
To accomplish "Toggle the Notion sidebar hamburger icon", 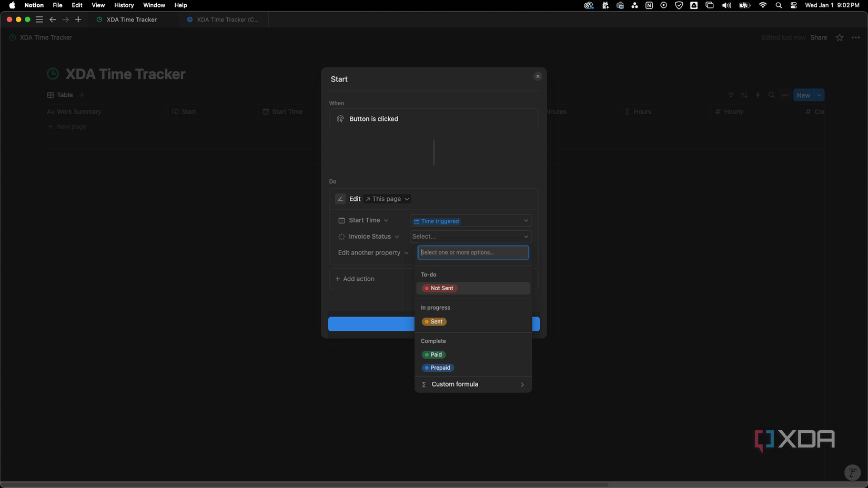I will [x=39, y=19].
